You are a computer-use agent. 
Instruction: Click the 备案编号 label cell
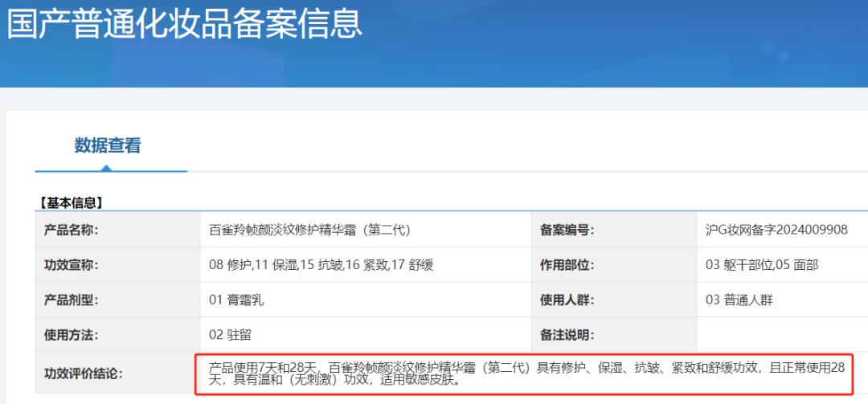pos(614,230)
